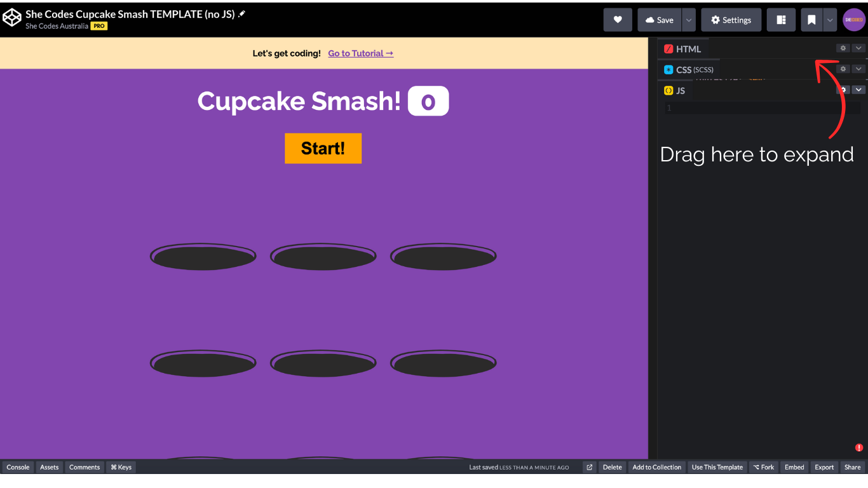Click the CodePen logo icon

point(12,18)
